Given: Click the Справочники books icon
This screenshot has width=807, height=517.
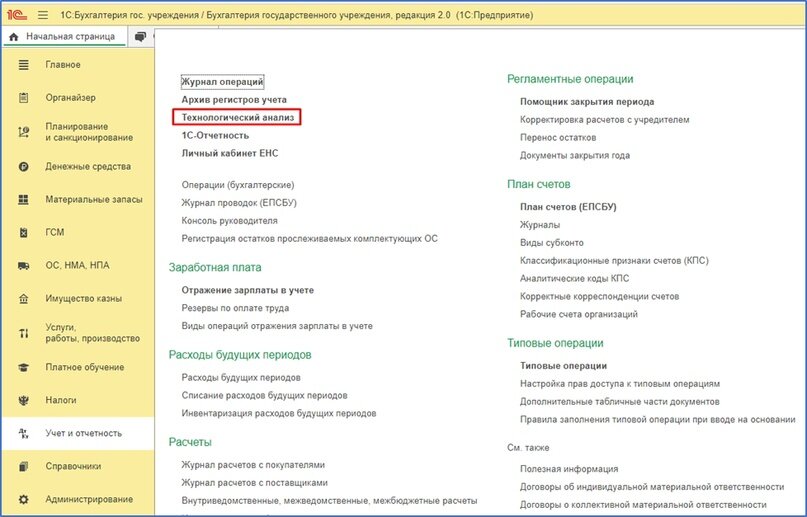Looking at the screenshot, I should point(24,467).
